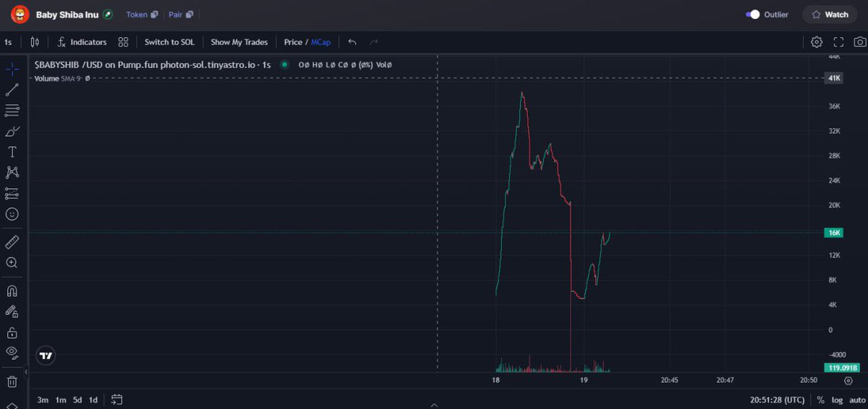The height and width of the screenshot is (409, 868).
Task: Open the emoji icons tool
Action: (x=12, y=214)
